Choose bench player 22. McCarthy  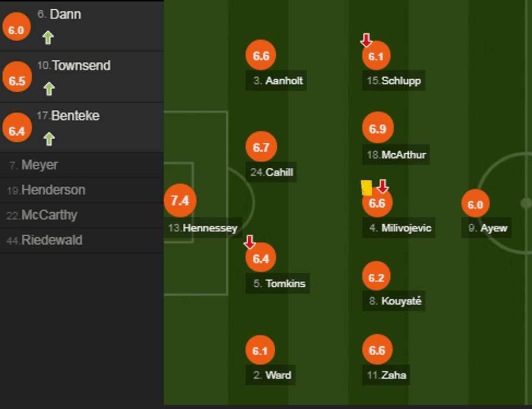pyautogui.click(x=42, y=215)
